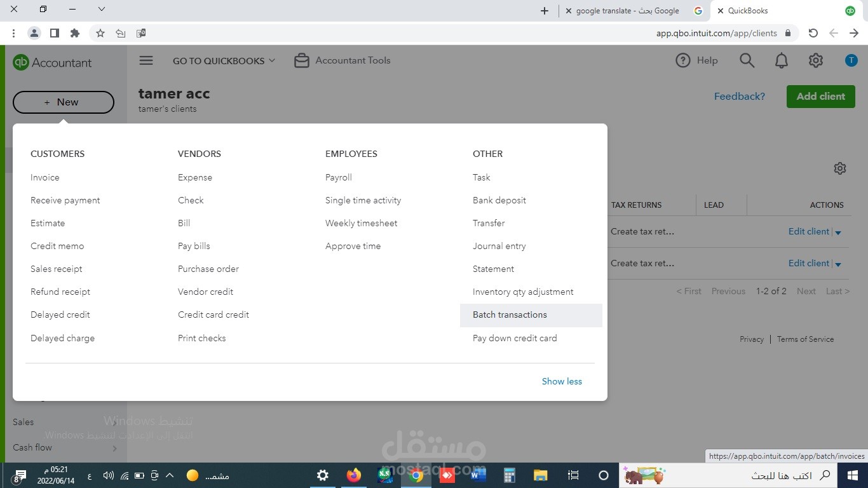Click the browser forward arrow icon

click(x=854, y=33)
